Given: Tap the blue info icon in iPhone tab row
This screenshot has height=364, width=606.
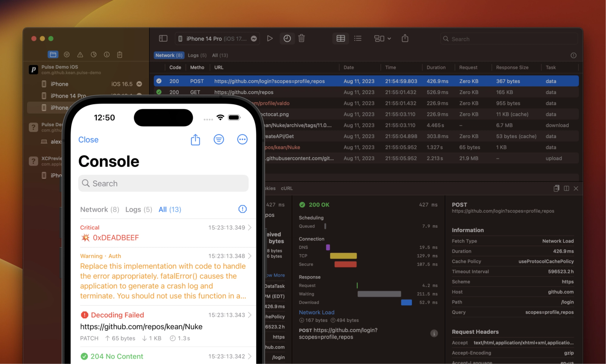Looking at the screenshot, I should coord(242,209).
